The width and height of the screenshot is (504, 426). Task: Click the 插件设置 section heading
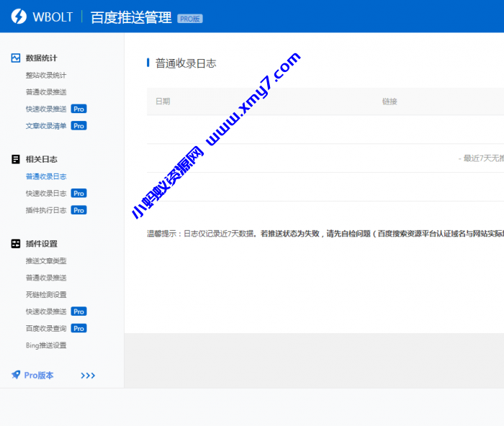tap(42, 244)
